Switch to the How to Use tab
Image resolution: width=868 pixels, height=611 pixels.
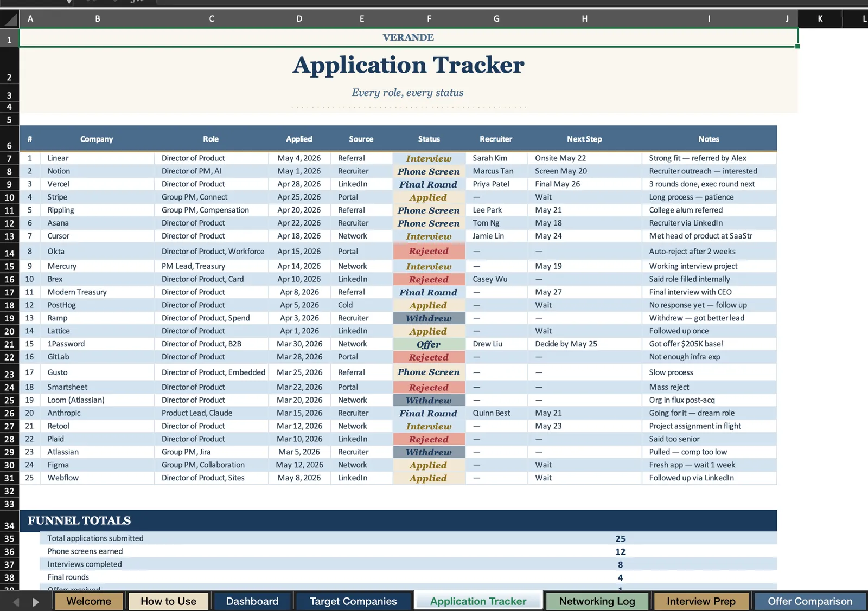coord(168,601)
